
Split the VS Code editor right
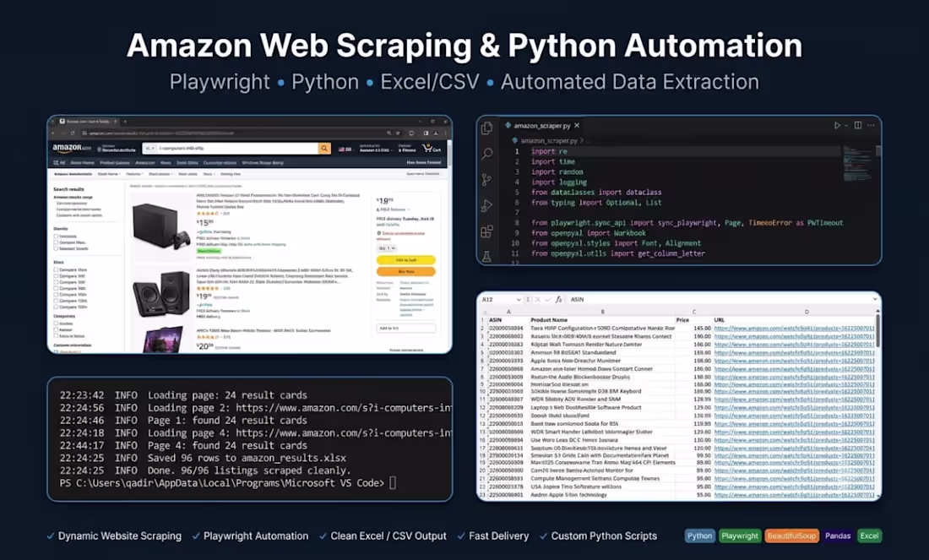[858, 126]
